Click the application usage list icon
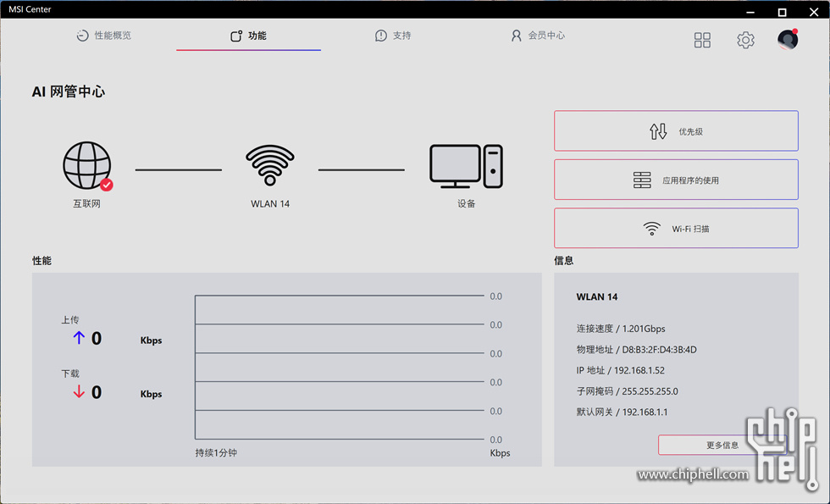 click(x=642, y=180)
